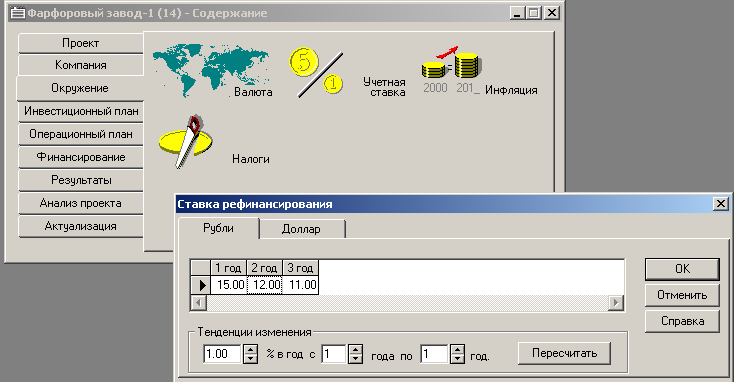This screenshot has height=382, width=734.
Task: Close the Ставка рефинансирования dialog
Action: point(720,204)
